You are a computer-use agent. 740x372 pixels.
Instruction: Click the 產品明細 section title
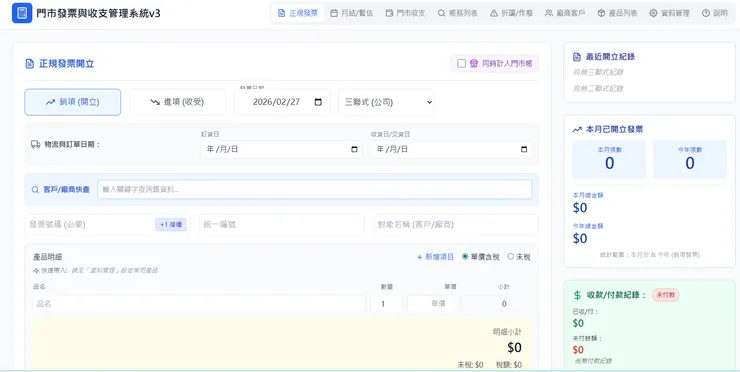coord(48,257)
